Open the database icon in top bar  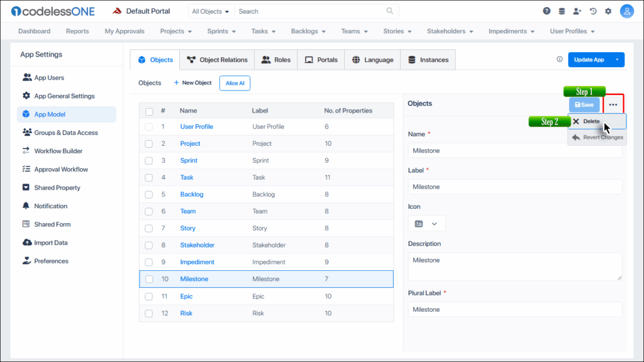point(562,11)
